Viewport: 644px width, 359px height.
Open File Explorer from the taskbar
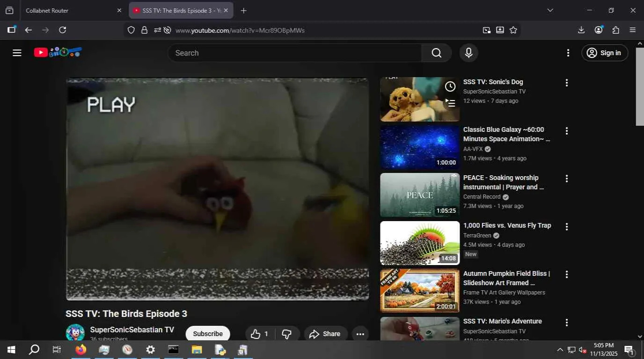[197, 350]
